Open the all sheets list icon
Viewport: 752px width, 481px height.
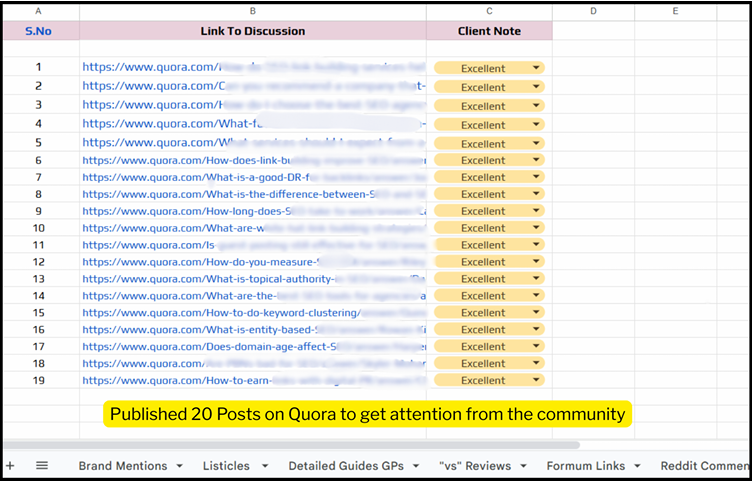coord(42,465)
